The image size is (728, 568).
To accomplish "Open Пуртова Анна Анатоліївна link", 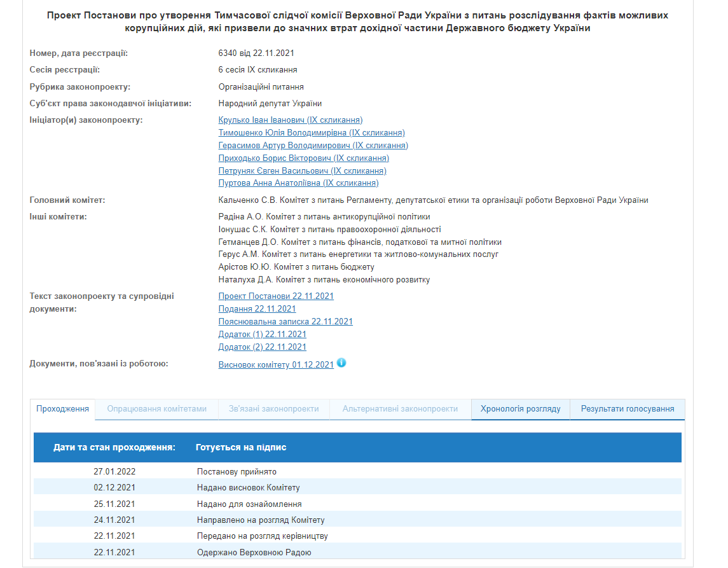I will (x=299, y=183).
